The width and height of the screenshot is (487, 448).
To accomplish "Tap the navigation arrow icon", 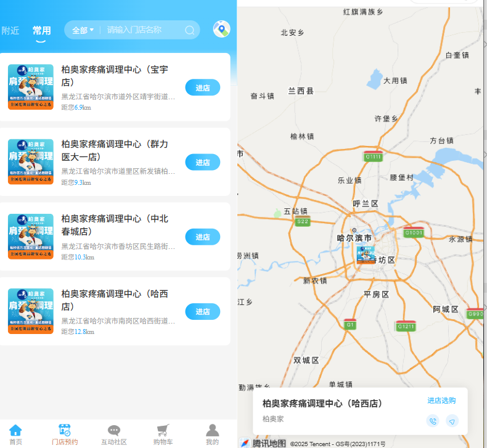I will pyautogui.click(x=452, y=421).
